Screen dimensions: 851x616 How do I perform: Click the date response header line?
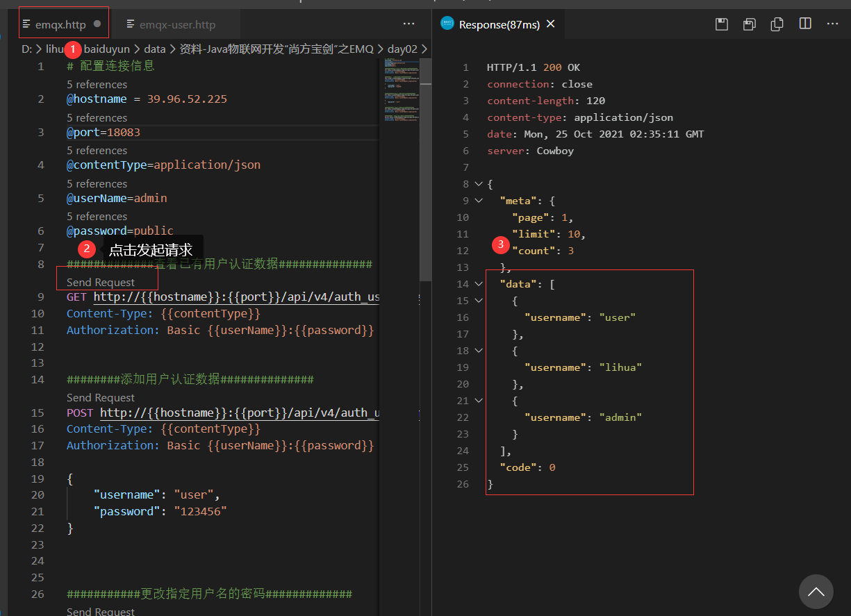[x=595, y=134]
